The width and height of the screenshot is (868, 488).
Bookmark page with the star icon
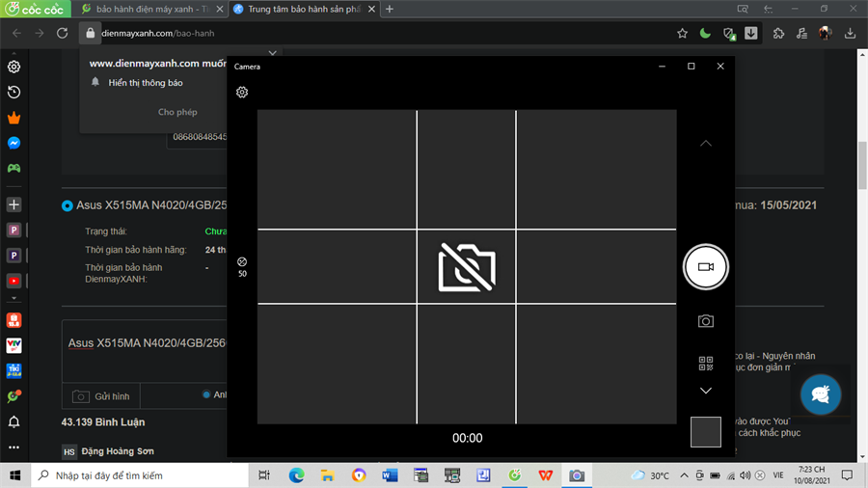[x=682, y=33]
